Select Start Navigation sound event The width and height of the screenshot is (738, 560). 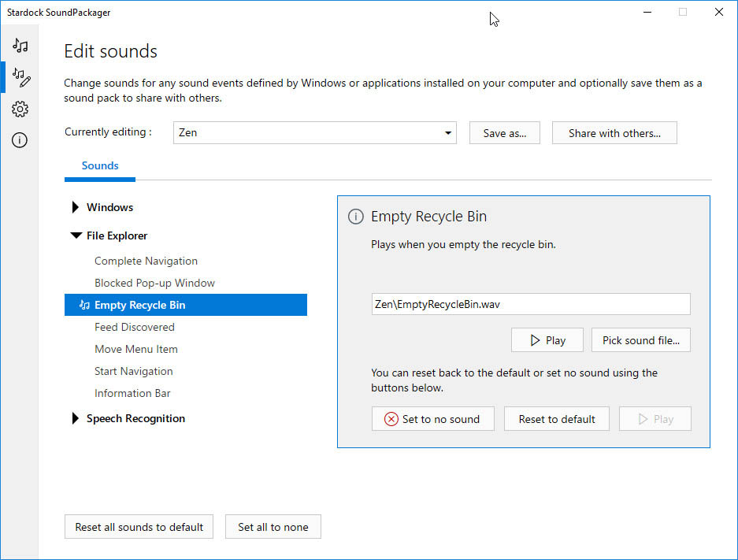134,371
